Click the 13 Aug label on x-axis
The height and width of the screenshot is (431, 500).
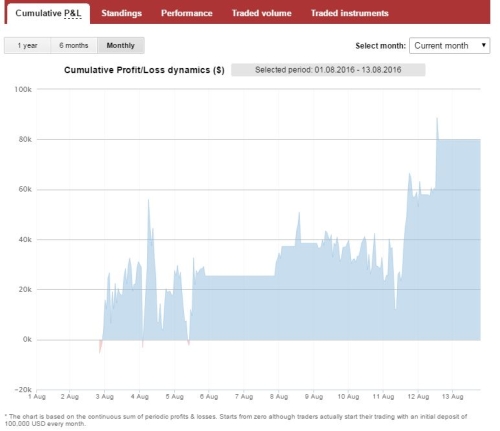click(452, 396)
